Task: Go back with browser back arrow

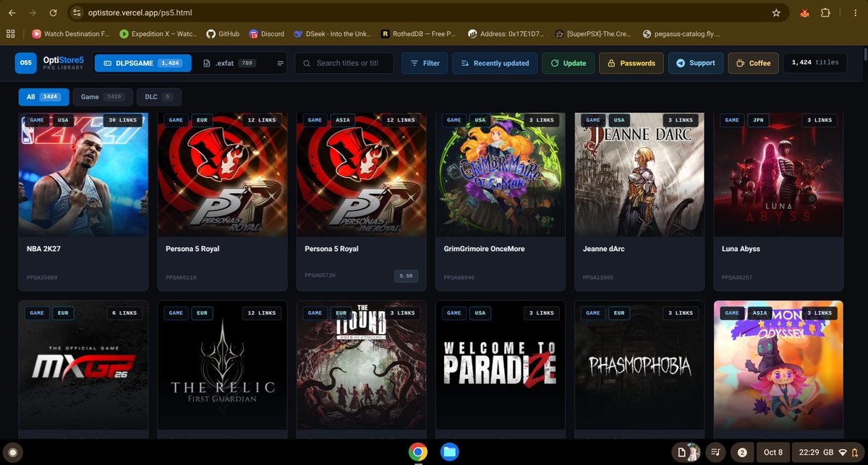Action: point(12,12)
